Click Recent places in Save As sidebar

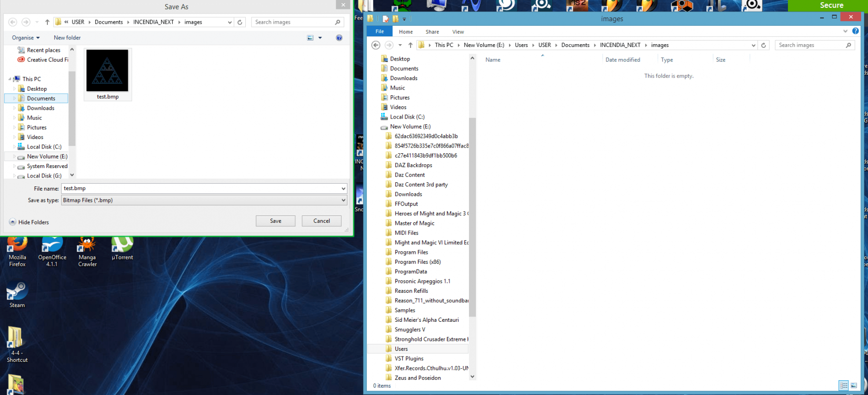[44, 50]
